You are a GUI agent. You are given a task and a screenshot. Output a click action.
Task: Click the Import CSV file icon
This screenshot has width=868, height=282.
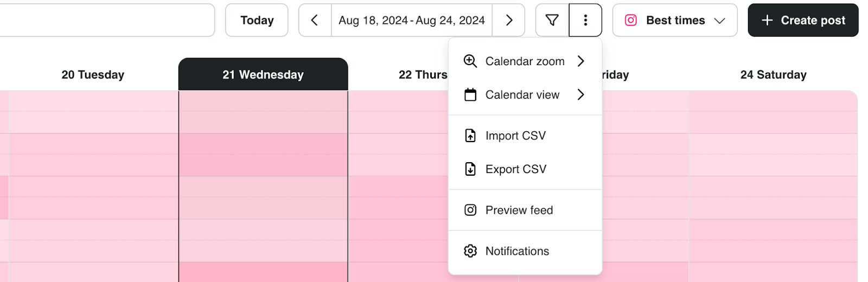[470, 136]
